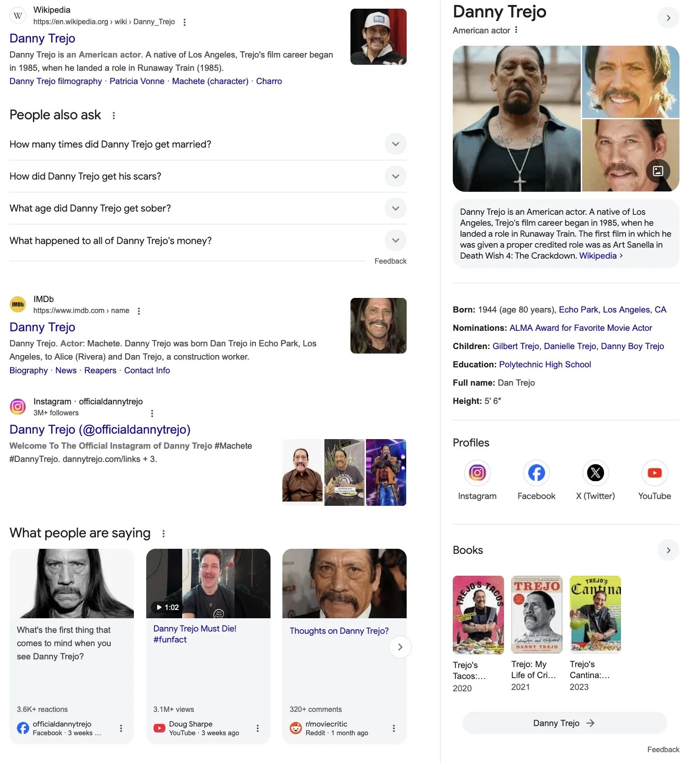Open the Danny Trejo Wikipedia result title

tap(42, 38)
